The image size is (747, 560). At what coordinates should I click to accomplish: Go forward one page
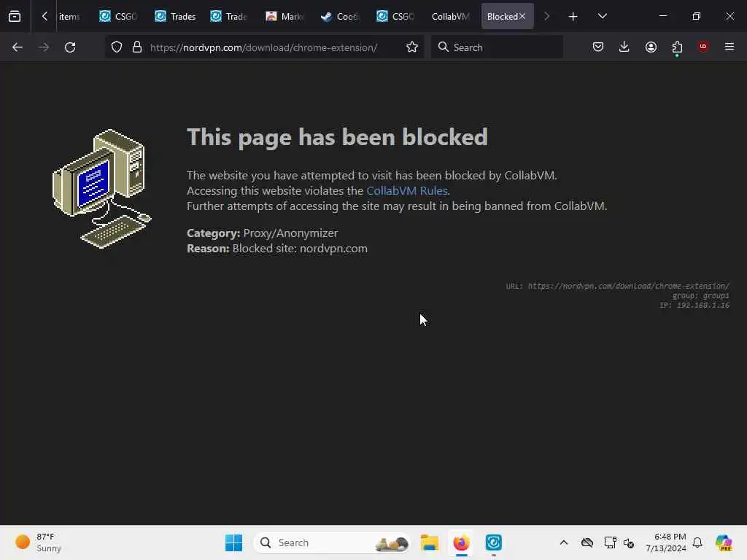coord(44,47)
